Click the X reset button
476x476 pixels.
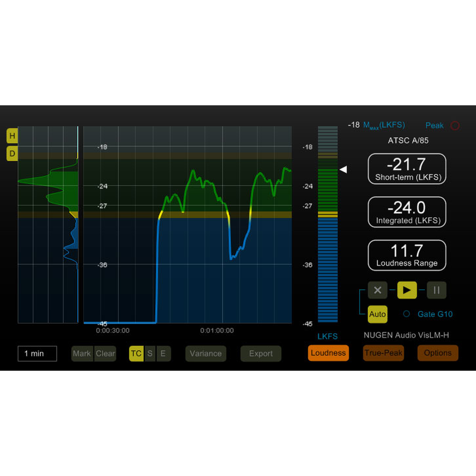(x=377, y=290)
